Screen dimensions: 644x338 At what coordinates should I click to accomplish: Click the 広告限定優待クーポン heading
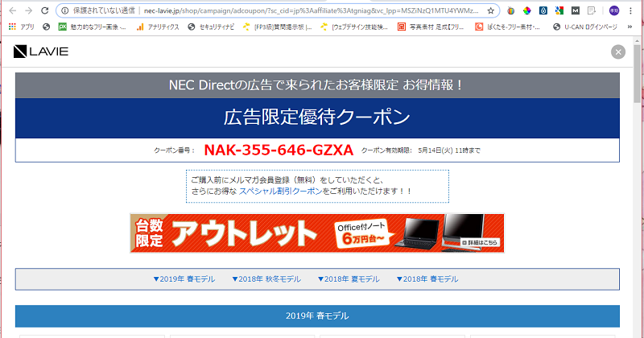[x=317, y=117]
